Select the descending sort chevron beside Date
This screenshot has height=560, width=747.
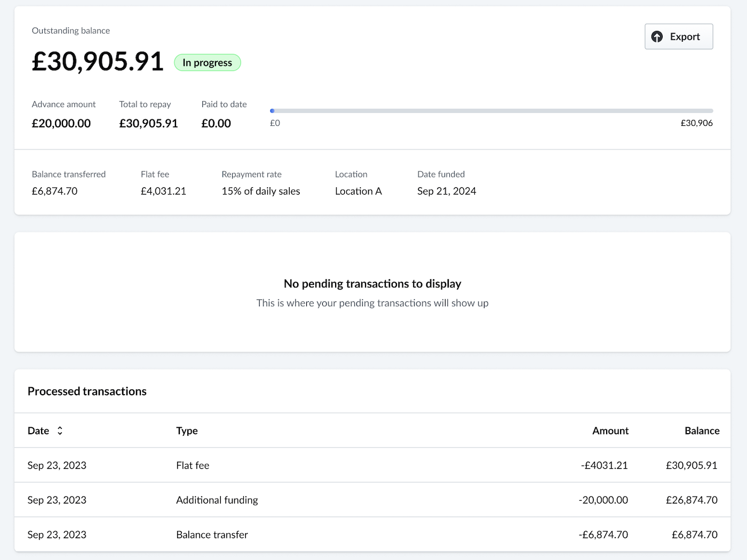pyautogui.click(x=60, y=433)
